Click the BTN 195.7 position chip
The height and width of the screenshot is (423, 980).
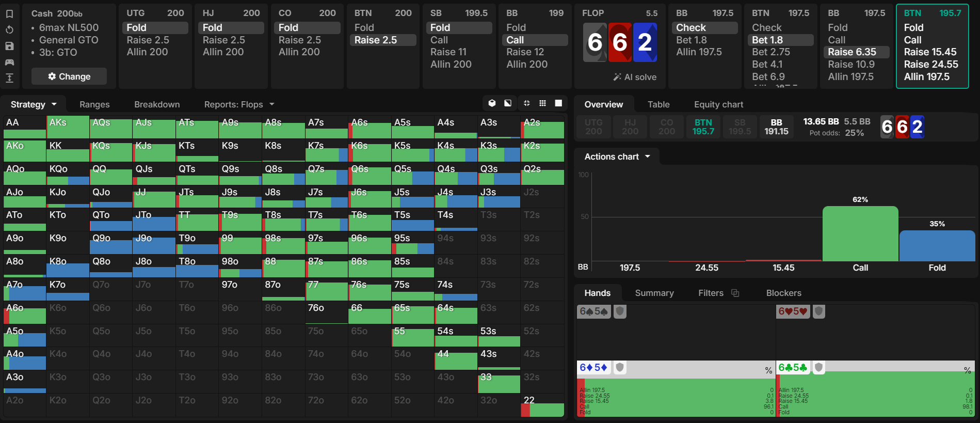pos(703,127)
